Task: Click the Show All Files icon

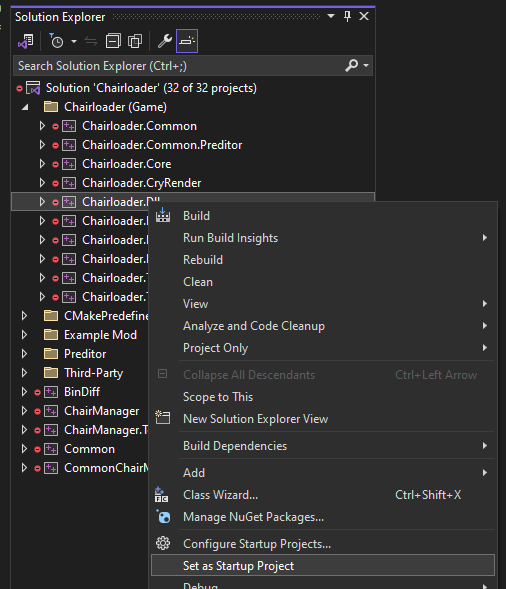Action: coord(135,41)
